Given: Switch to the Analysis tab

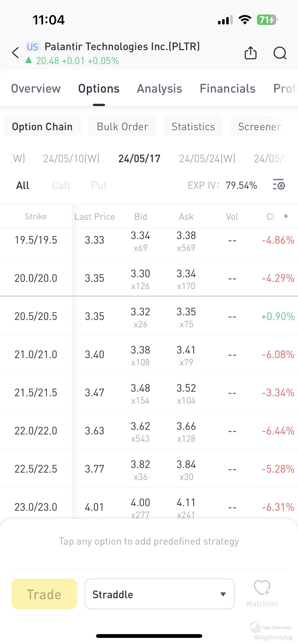Looking at the screenshot, I should (x=159, y=89).
